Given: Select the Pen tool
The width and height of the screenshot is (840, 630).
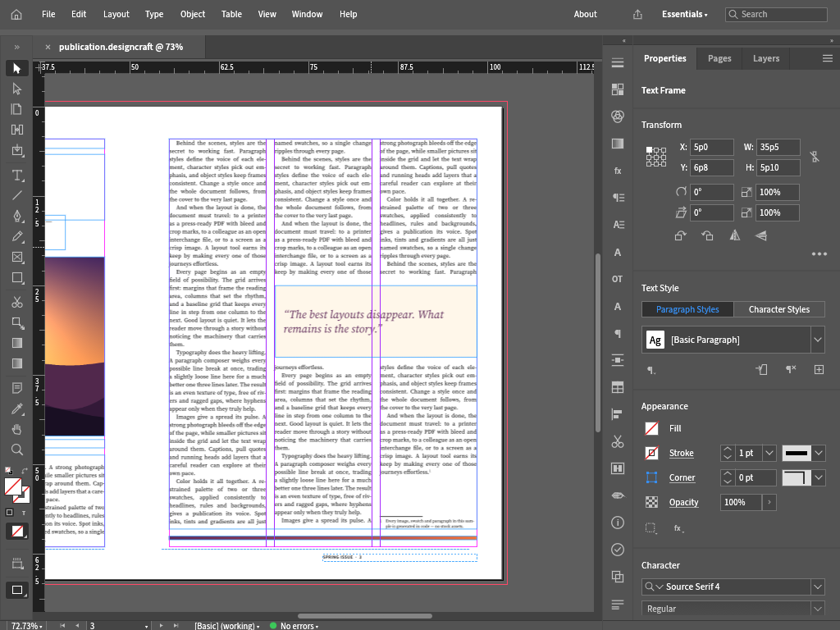Looking at the screenshot, I should click(16, 216).
